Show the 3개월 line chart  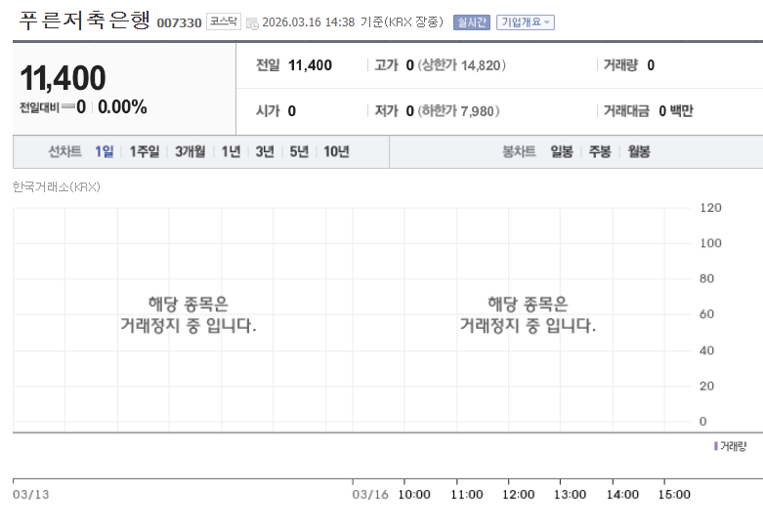[x=191, y=151]
